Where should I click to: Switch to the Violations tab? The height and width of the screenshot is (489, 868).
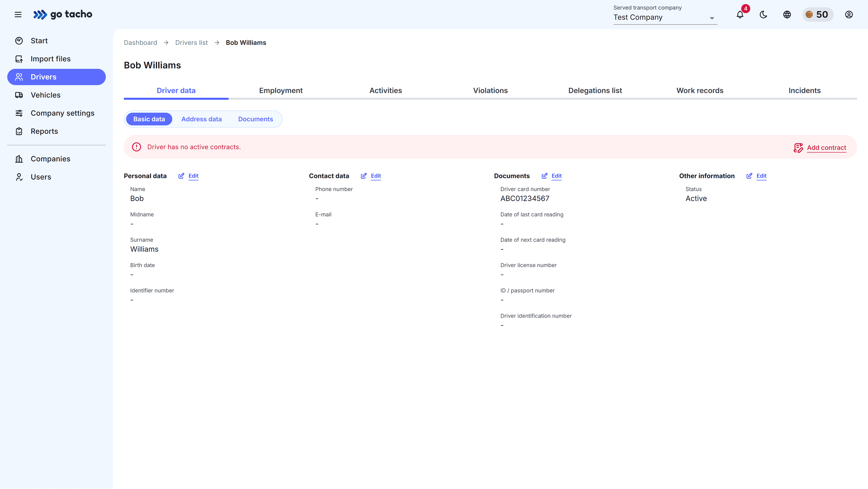point(490,90)
